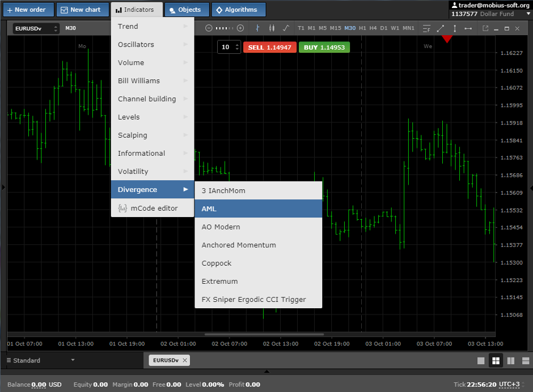Open the Objects menu button
The height and width of the screenshot is (392, 533).
click(x=187, y=10)
